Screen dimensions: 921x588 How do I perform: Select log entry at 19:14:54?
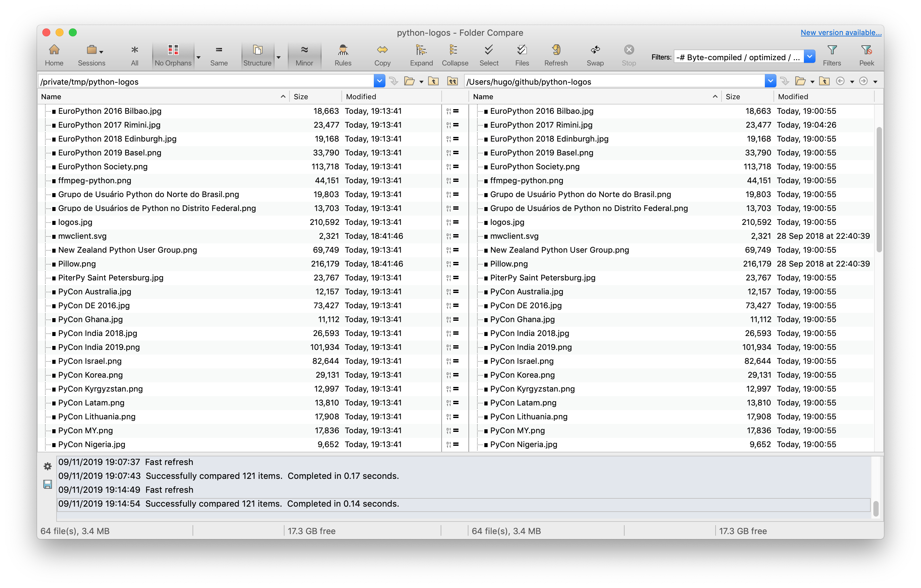tap(463, 504)
